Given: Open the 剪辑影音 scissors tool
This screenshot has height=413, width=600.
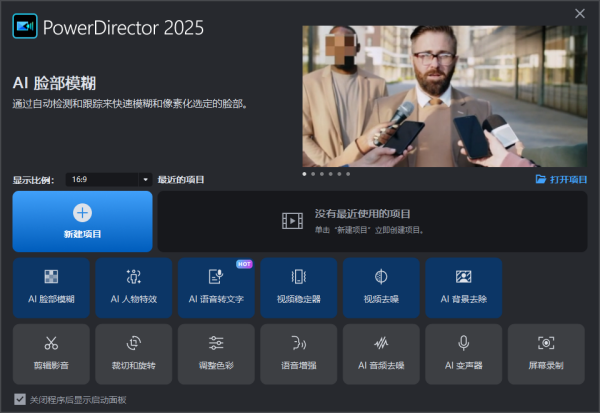Looking at the screenshot, I should tap(51, 354).
